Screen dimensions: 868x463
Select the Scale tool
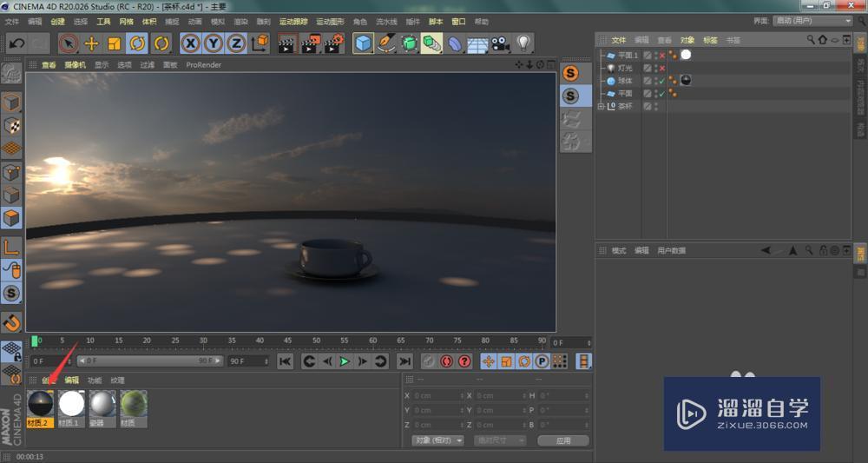114,43
